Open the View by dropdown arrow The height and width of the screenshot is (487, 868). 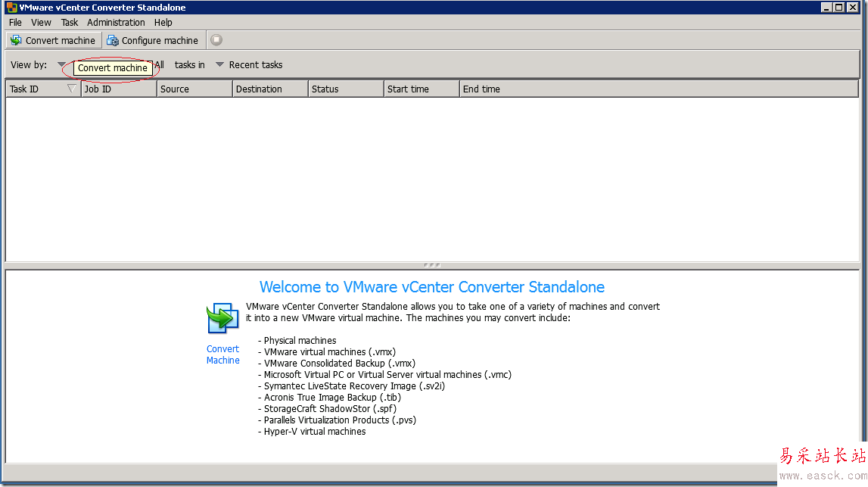(61, 64)
